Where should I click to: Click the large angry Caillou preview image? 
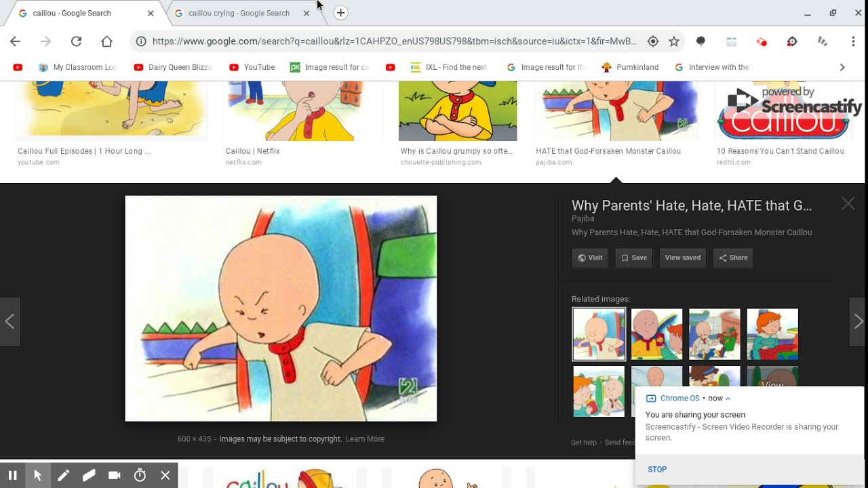pyautogui.click(x=281, y=308)
